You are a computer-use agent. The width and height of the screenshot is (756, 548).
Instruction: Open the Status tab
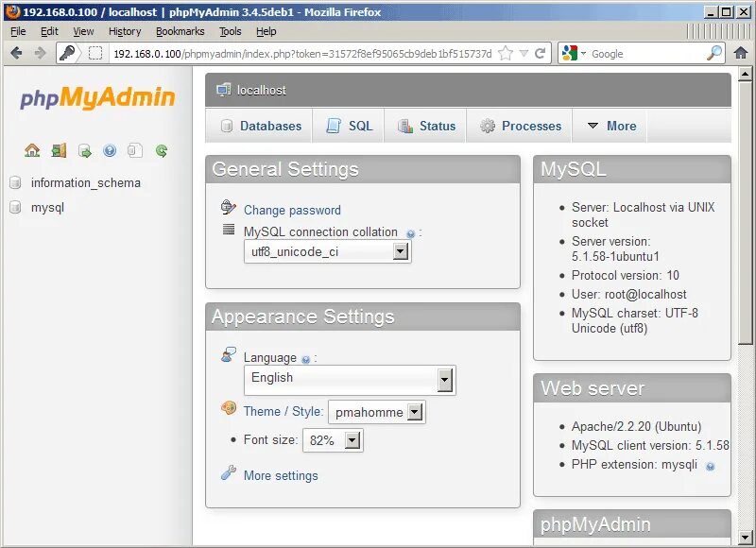(x=426, y=126)
